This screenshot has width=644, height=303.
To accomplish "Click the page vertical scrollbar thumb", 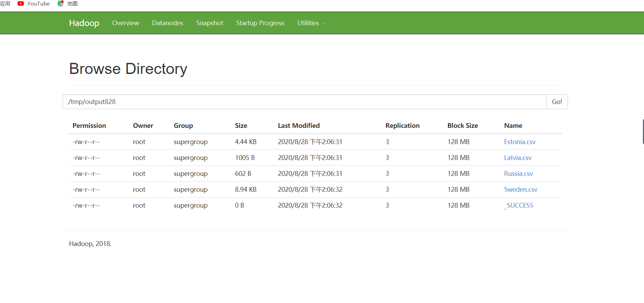I will 643,132.
